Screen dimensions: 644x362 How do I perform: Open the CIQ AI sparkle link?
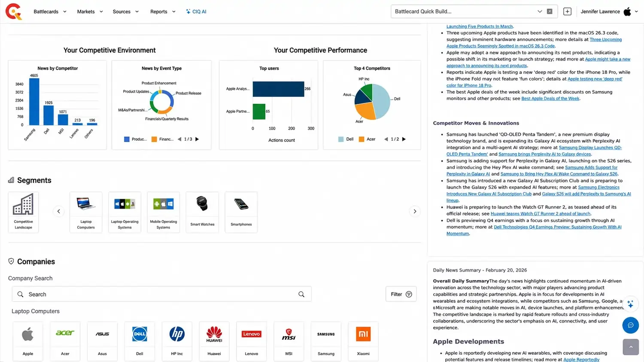(196, 12)
